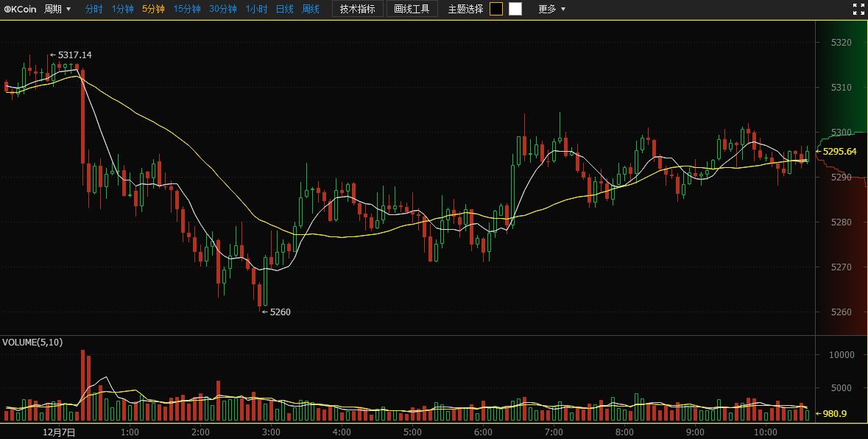Select the 1分钟 interval
This screenshot has width=868, height=439.
122,9
